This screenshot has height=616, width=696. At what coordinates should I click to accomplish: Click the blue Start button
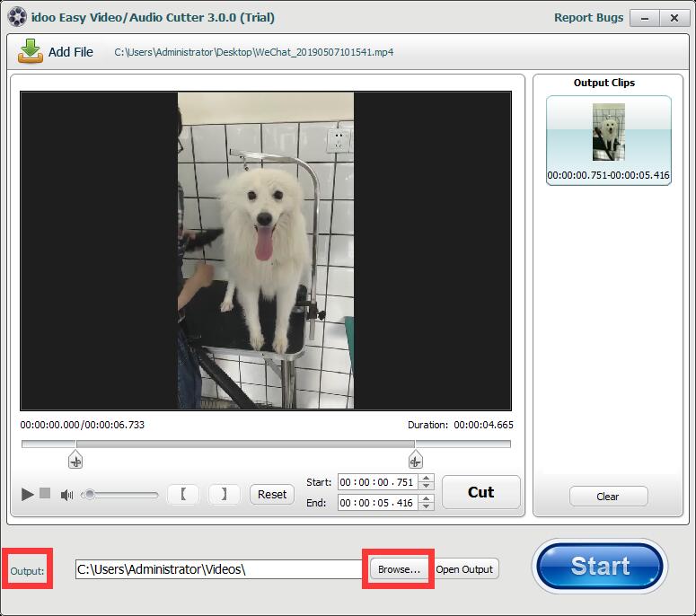pos(600,567)
